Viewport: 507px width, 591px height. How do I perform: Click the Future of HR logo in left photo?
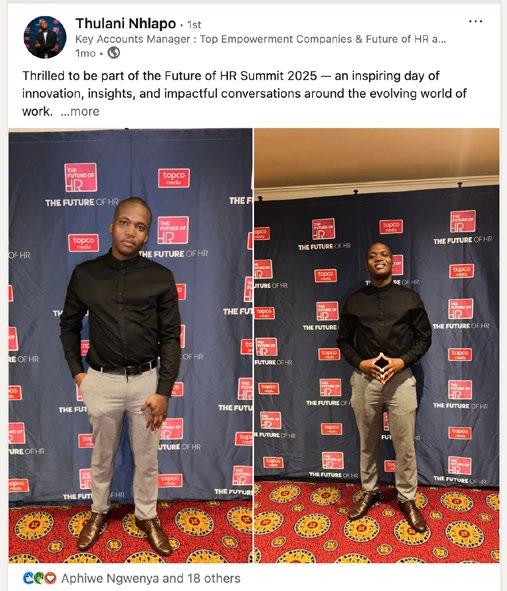tap(80, 178)
